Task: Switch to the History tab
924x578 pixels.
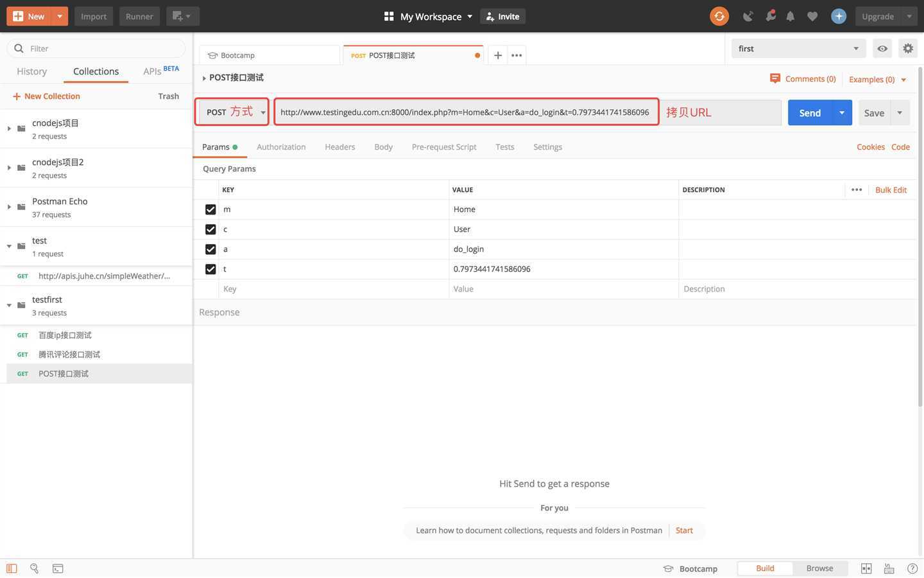Action: click(32, 71)
